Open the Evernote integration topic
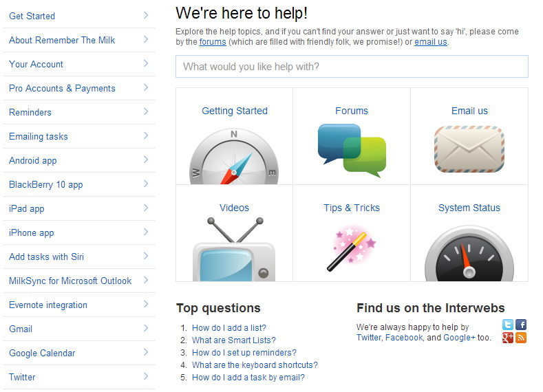543x392 pixels. pos(48,305)
